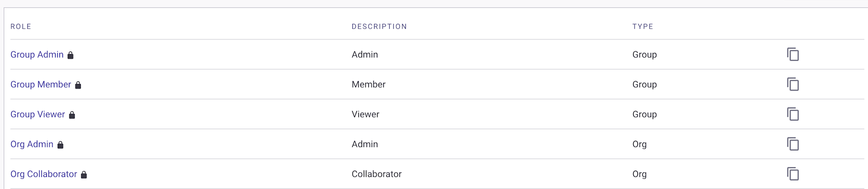Duplicate the Group Member role via copy icon
Image resolution: width=868 pixels, height=189 pixels.
[x=793, y=85]
